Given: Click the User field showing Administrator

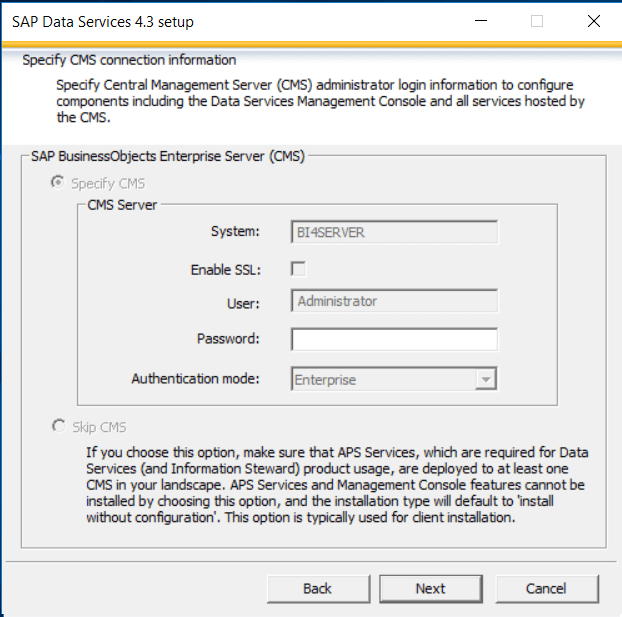Looking at the screenshot, I should [394, 301].
